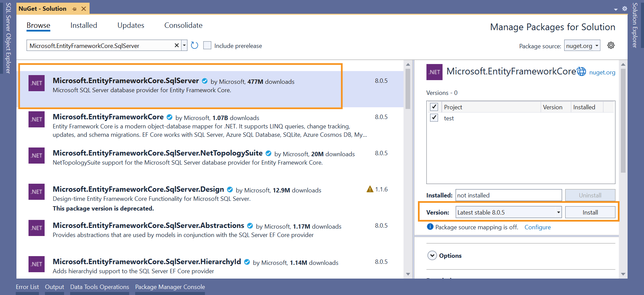
Task: Switch to the Updates tab
Action: click(x=131, y=25)
